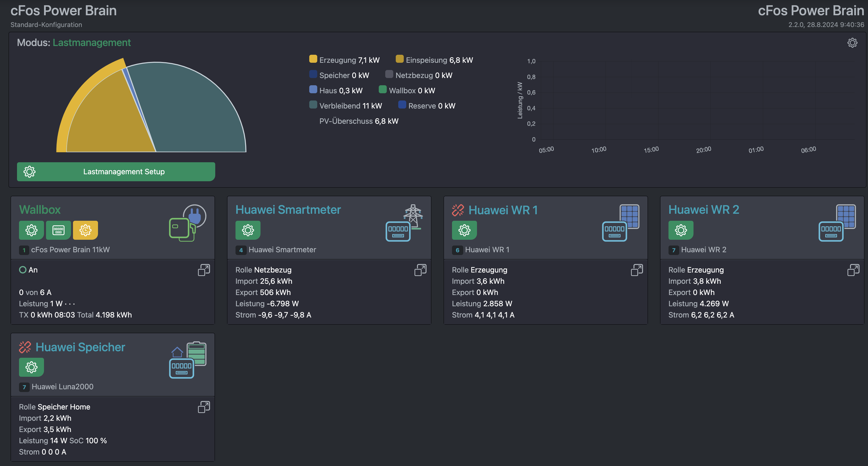
Task: Click device number badge 4 on Smartmeter
Action: [x=240, y=250]
